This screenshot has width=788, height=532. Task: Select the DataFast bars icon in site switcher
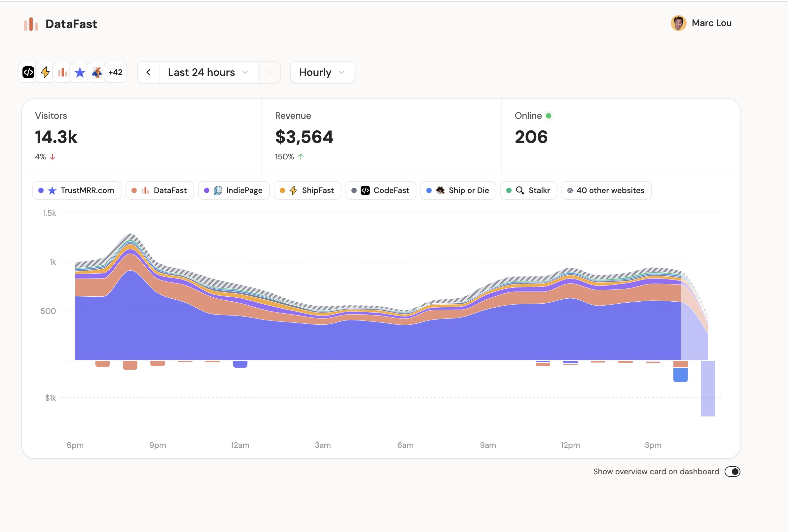tap(62, 72)
